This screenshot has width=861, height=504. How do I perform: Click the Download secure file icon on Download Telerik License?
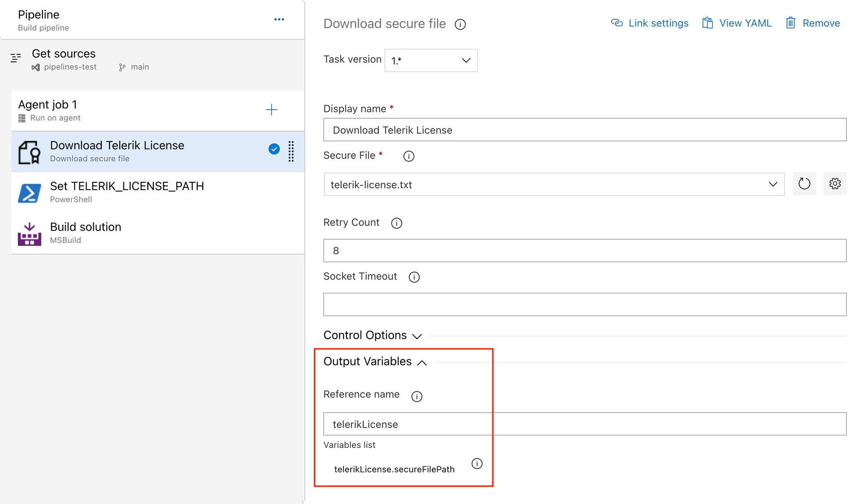click(29, 151)
